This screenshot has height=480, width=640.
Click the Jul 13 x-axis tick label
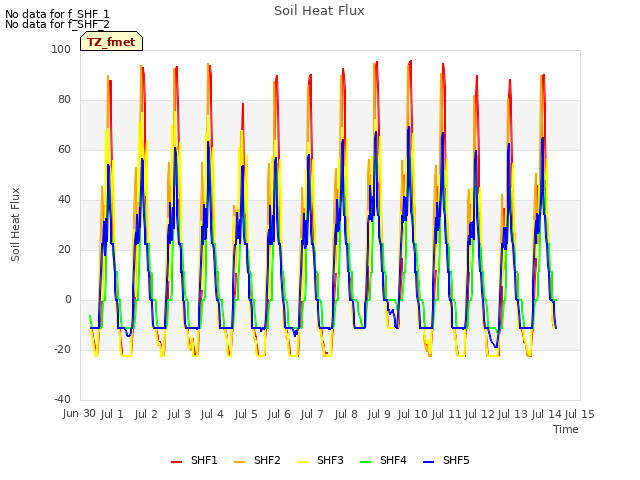pos(513,414)
